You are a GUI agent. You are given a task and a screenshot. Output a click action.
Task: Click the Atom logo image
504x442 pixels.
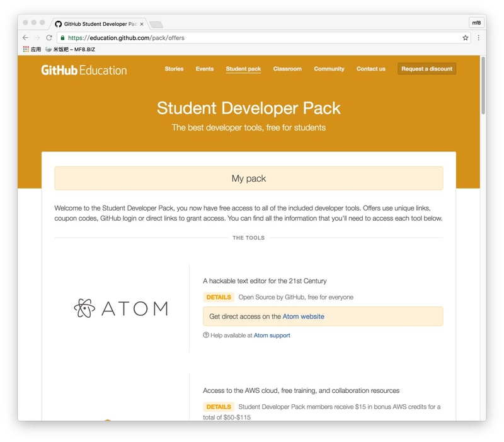click(120, 308)
